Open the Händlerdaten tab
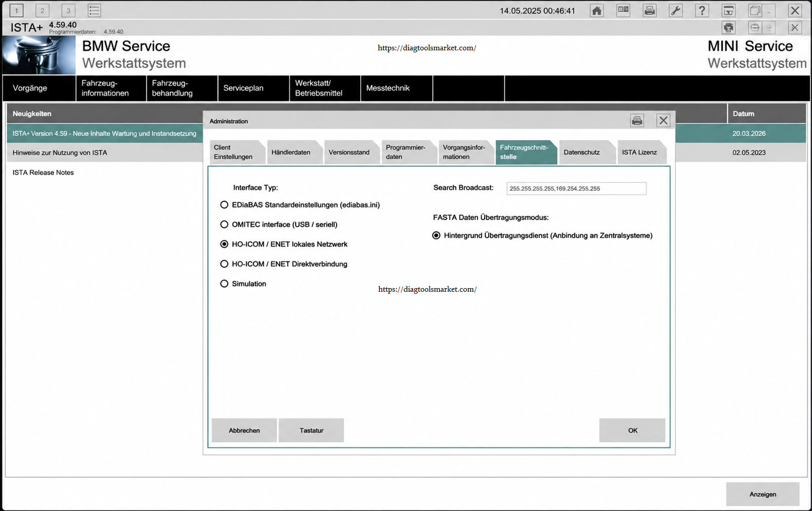Screen dimensions: 812x511 pos(294,152)
